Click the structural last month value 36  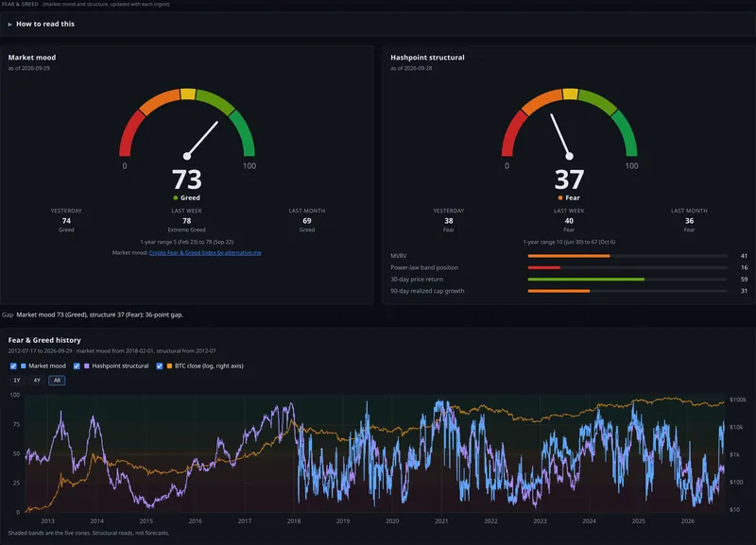pos(690,221)
